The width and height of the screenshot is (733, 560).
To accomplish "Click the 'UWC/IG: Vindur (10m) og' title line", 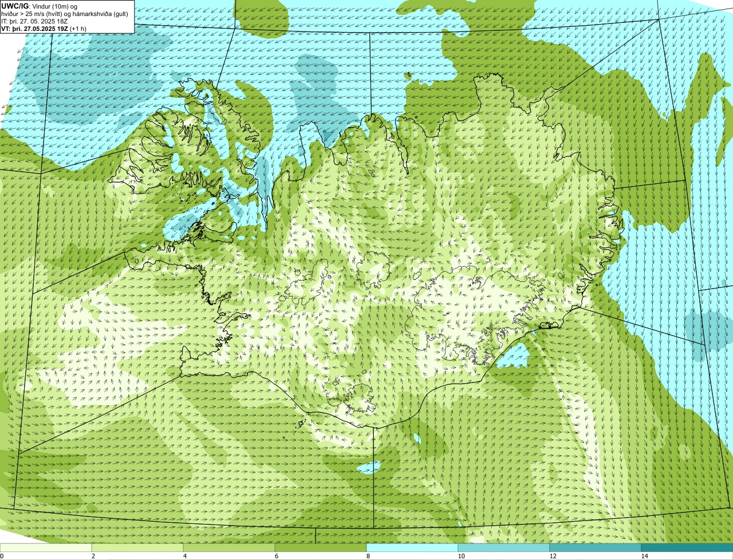I will pos(40,6).
